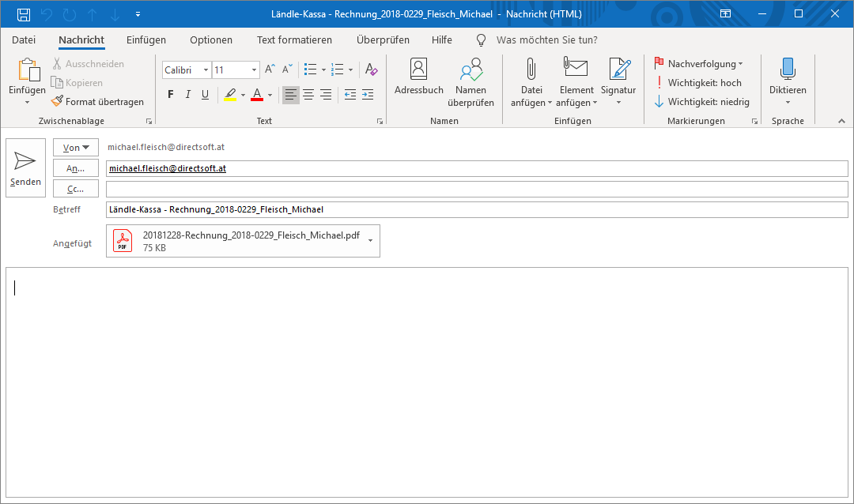Clear all formatting with eraser A icon

click(x=371, y=70)
